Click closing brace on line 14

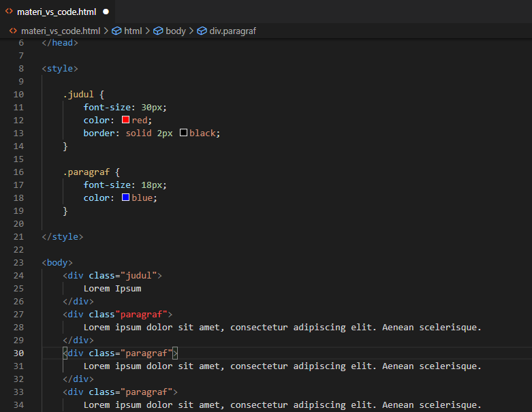click(x=65, y=146)
